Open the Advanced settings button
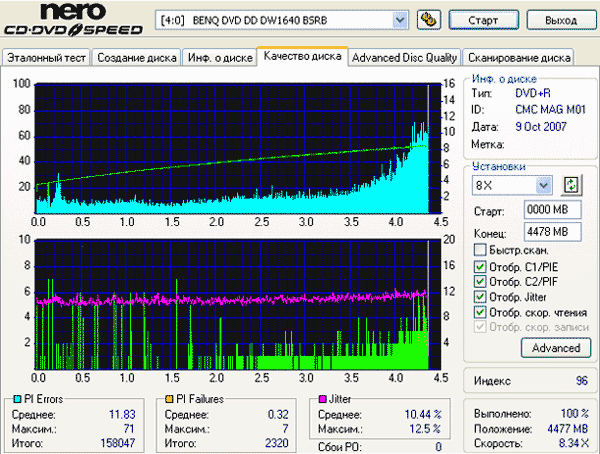This screenshot has height=454, width=600. click(556, 348)
